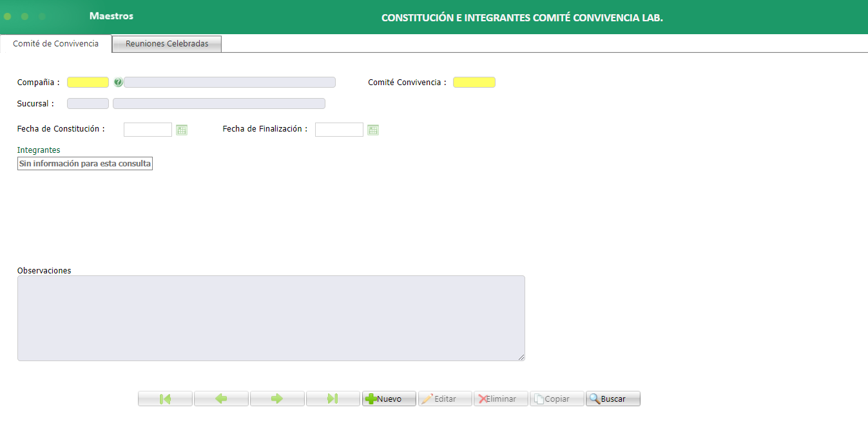Image resolution: width=868 pixels, height=434 pixels.
Task: Go to the previous record
Action: (x=221, y=398)
